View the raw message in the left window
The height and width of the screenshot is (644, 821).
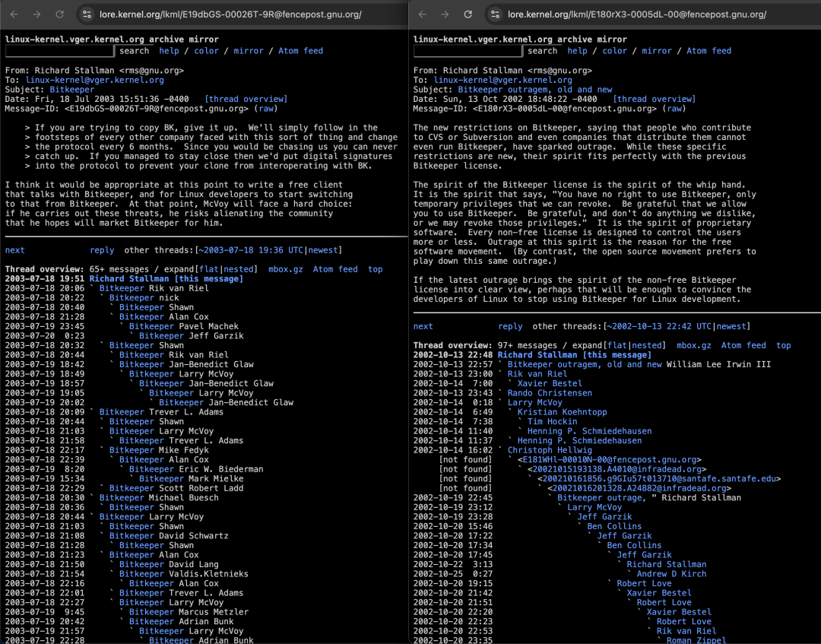[x=266, y=109]
